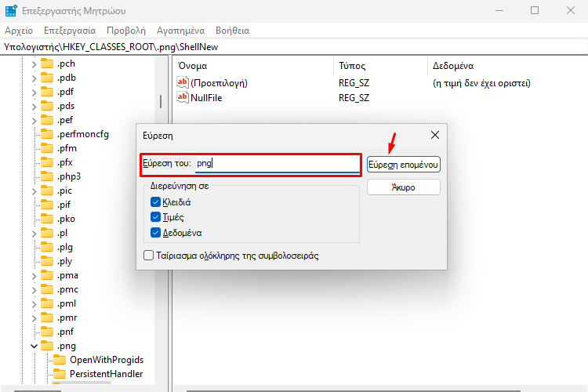Expand the .pmc tree node arrow
The image size is (588, 392).
coord(34,290)
